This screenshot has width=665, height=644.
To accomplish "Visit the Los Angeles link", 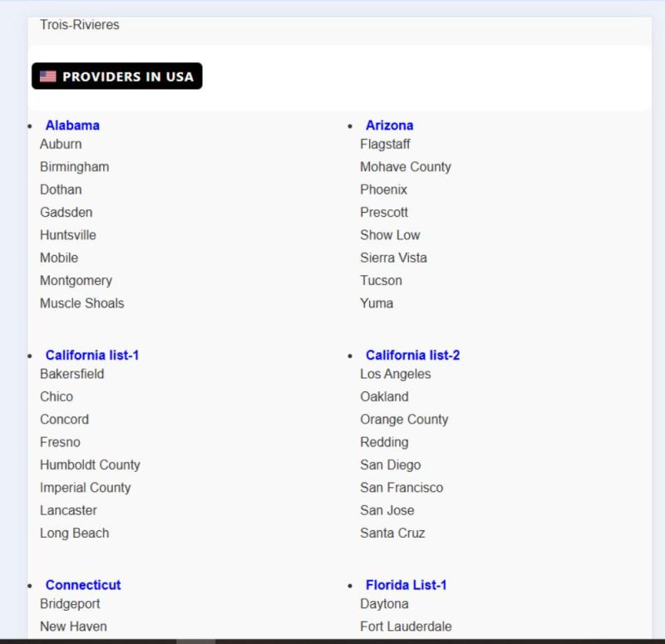I will point(395,374).
